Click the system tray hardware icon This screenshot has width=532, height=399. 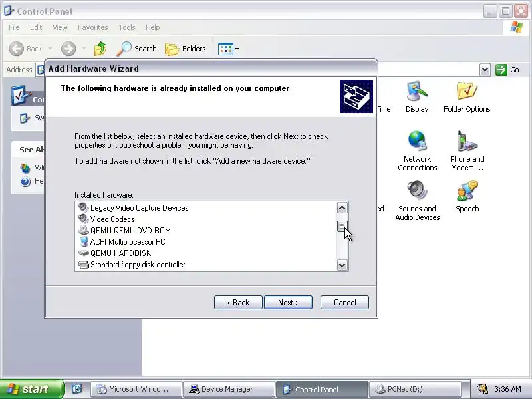483,389
